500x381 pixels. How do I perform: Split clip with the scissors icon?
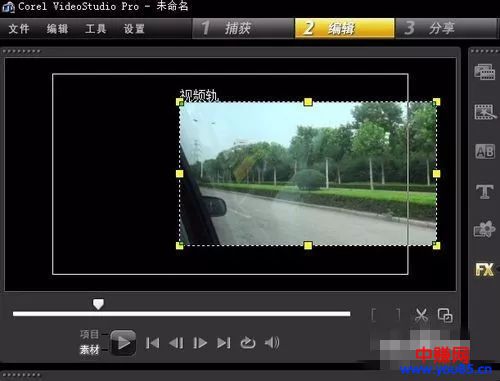(x=421, y=315)
